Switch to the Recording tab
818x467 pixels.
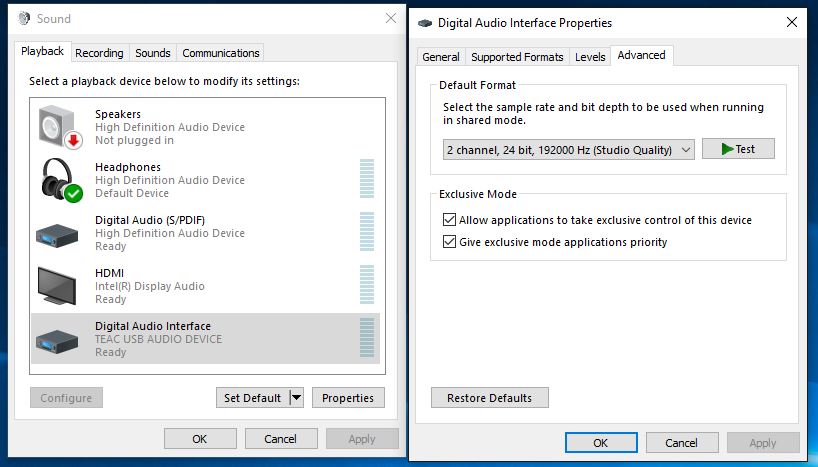point(99,53)
